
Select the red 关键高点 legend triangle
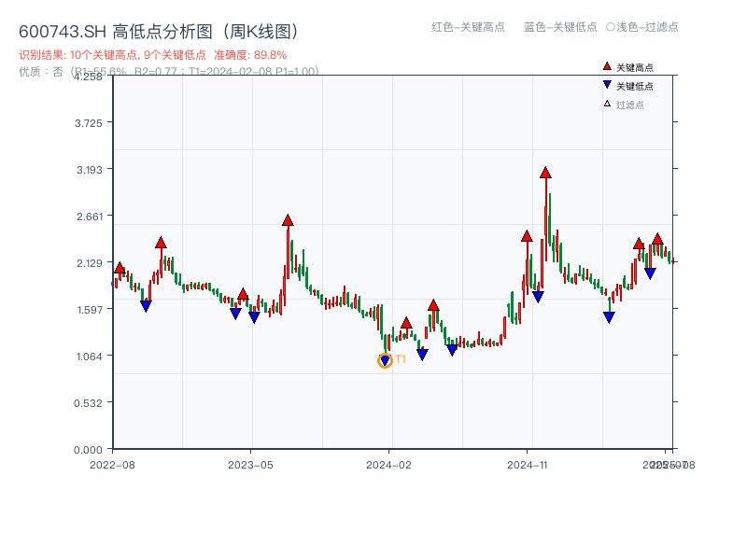point(605,66)
